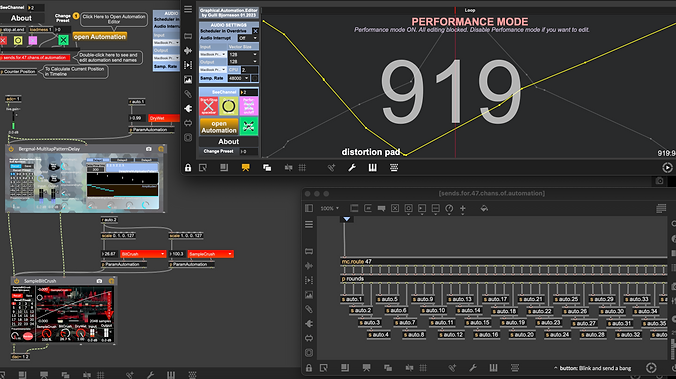Click the highlighted presentation mode icon in editor window

pyautogui.click(x=245, y=168)
